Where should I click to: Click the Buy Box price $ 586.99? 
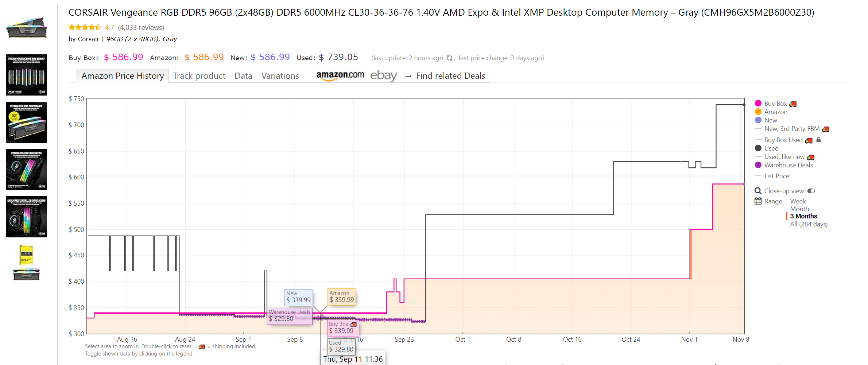click(124, 57)
